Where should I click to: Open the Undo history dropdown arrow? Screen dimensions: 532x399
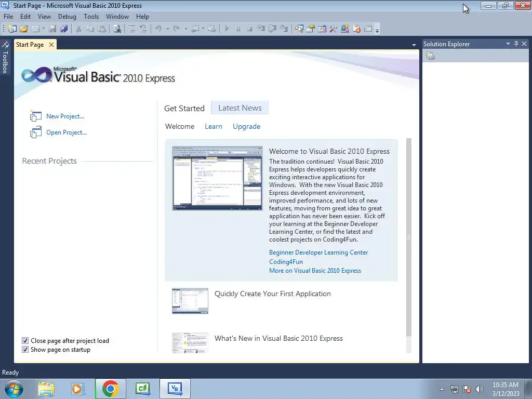pyautogui.click(x=167, y=29)
